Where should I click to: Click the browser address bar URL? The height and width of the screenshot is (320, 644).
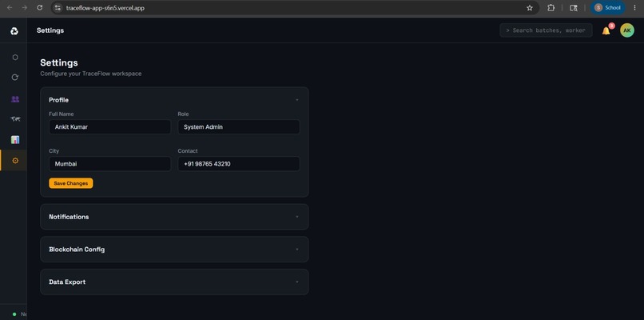(x=105, y=8)
